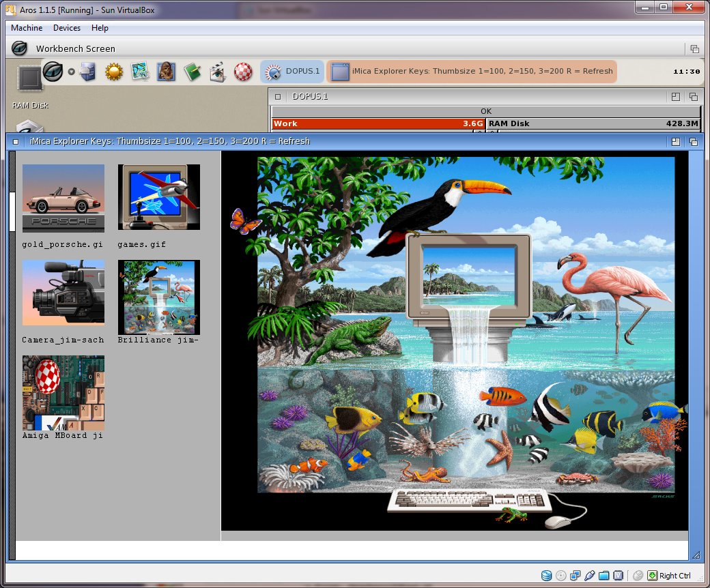
Task: Launch the green notebook editor icon
Action: click(192, 72)
